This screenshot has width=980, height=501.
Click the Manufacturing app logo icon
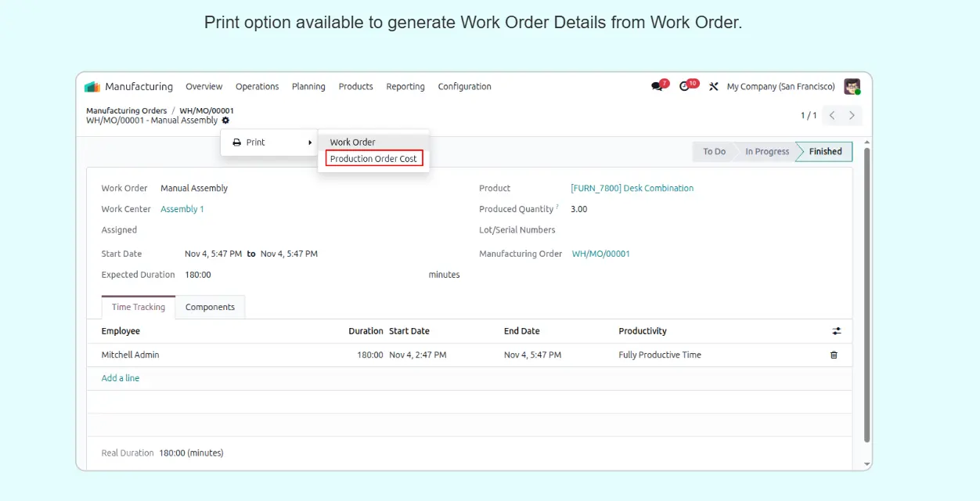(x=92, y=87)
